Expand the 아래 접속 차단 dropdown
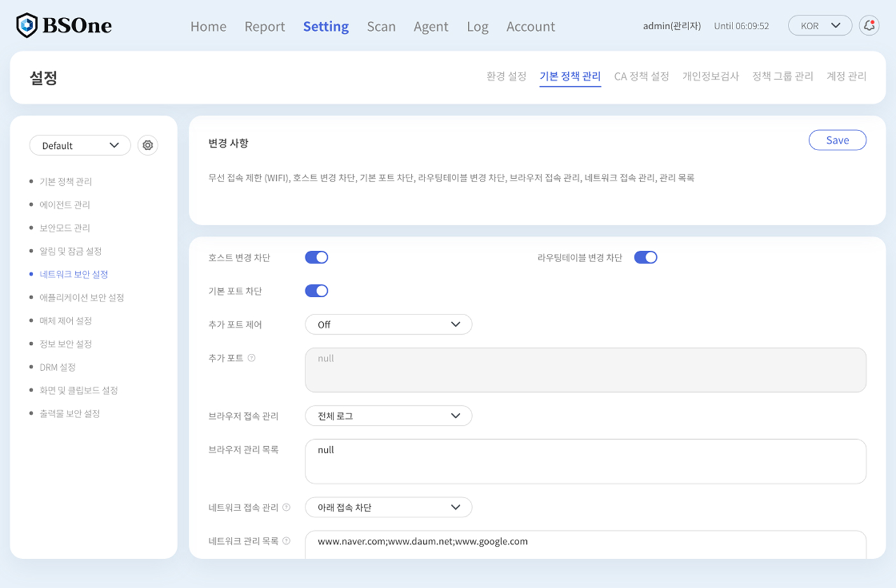This screenshot has width=896, height=588. click(x=388, y=507)
